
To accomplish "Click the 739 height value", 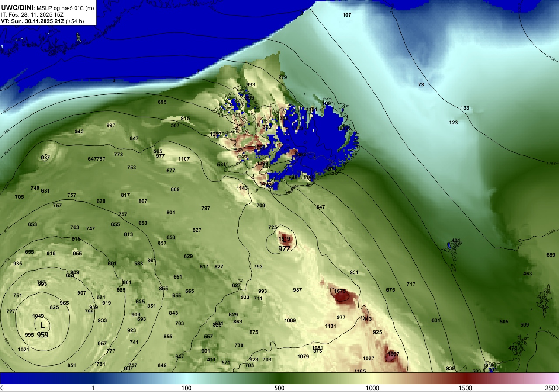I will coord(239,345).
